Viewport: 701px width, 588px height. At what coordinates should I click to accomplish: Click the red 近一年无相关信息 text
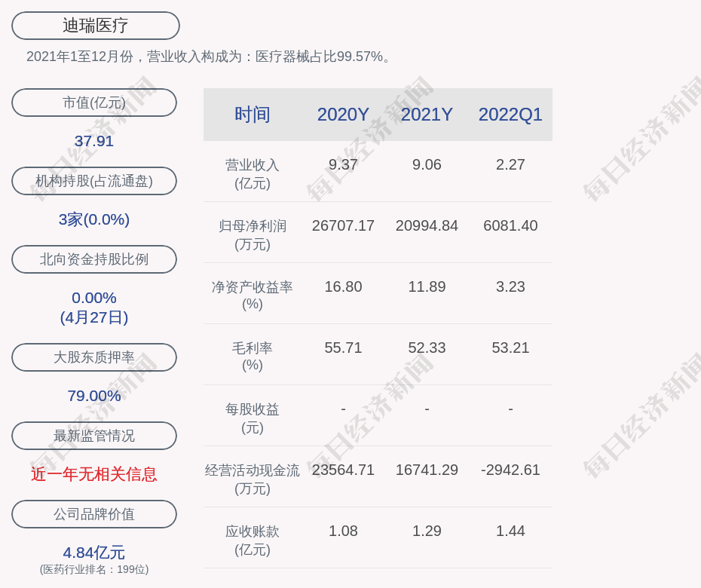(94, 474)
